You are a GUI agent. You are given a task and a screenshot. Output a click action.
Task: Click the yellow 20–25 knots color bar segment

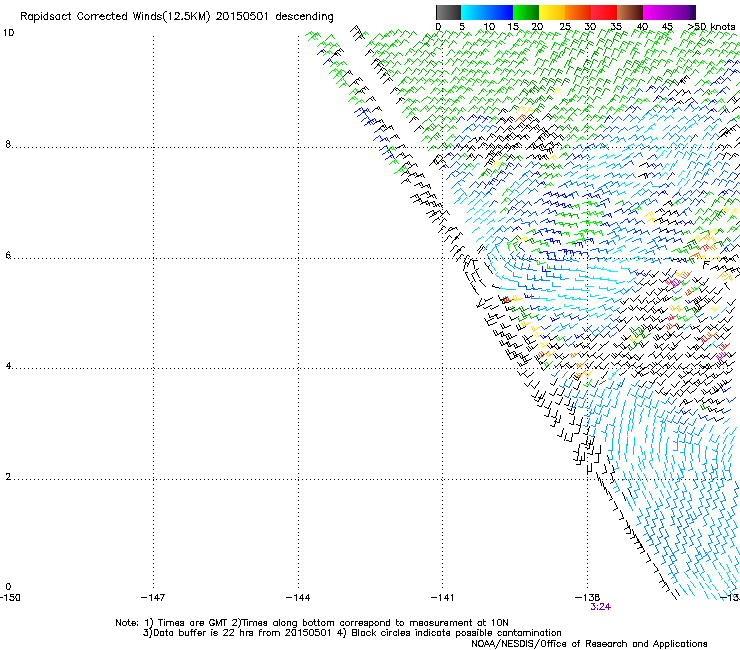552,12
